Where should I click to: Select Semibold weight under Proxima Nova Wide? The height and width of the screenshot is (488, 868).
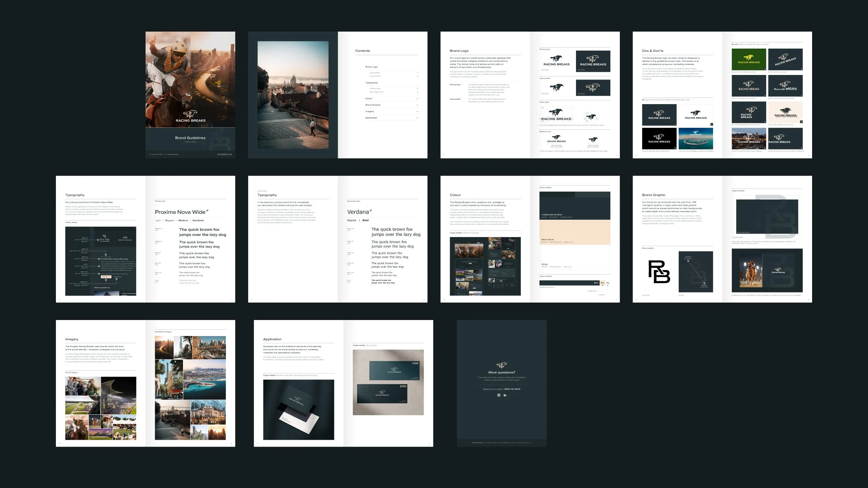coord(198,220)
